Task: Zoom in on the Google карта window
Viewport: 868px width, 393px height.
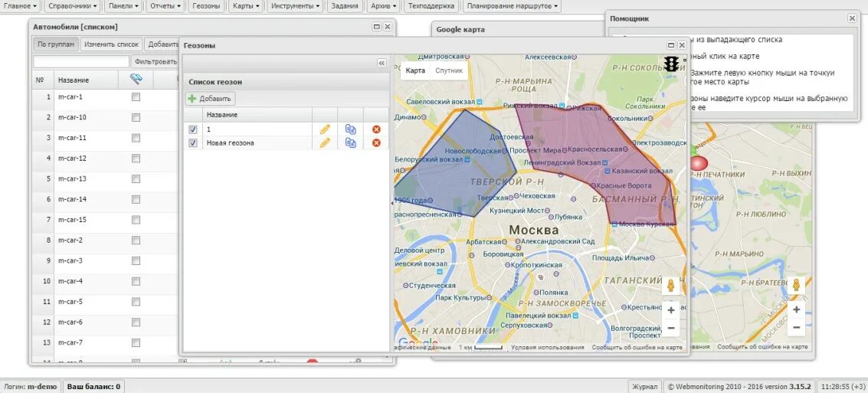Action: click(796, 309)
